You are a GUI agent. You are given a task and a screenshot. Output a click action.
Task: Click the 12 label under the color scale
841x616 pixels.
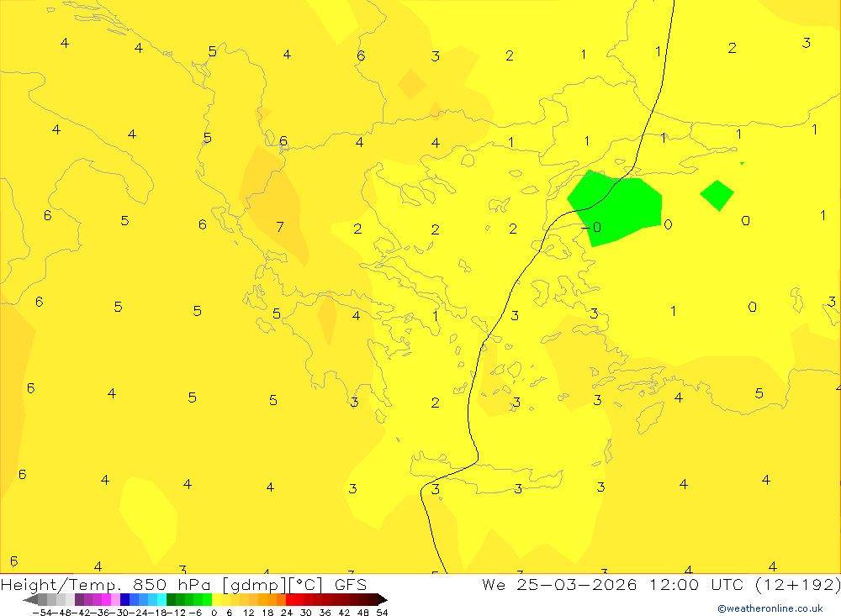[248, 613]
